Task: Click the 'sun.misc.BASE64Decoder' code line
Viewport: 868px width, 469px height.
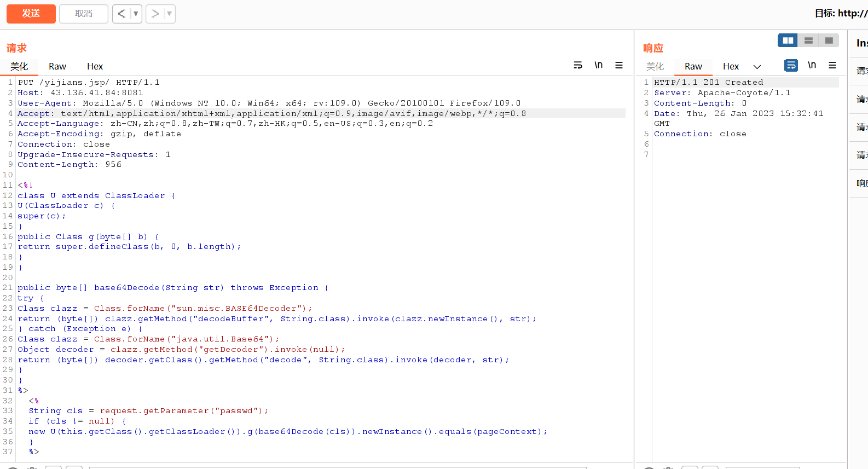Action: click(x=165, y=309)
